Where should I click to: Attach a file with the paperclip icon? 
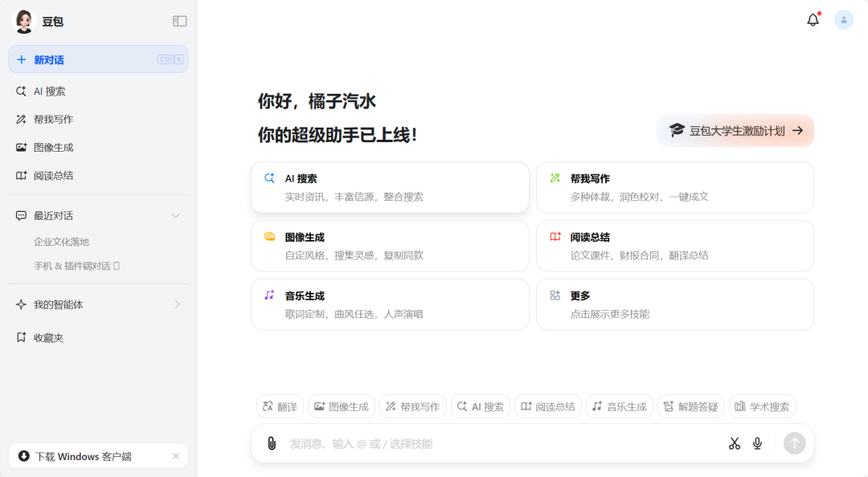(x=272, y=443)
